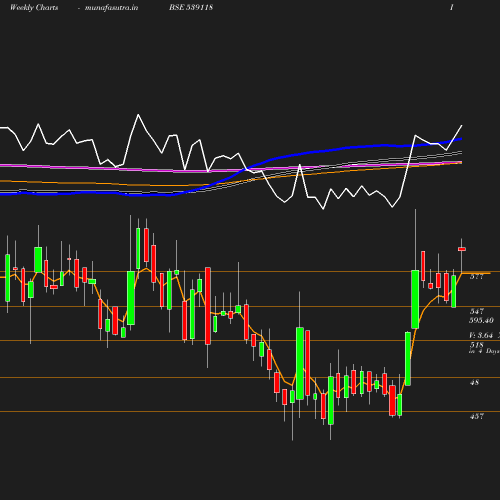Click the 'in 4 Days' label
The width and height of the screenshot is (500, 500).
pos(484,351)
